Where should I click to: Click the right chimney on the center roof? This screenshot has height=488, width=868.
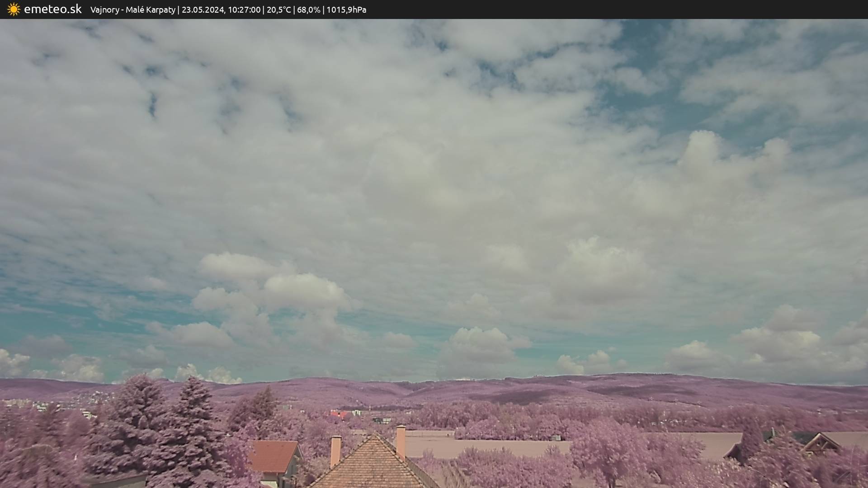point(401,442)
